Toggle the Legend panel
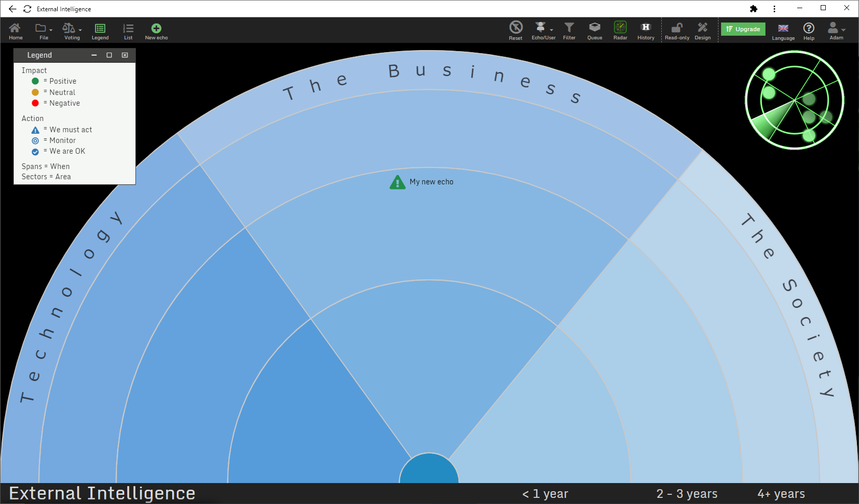 [100, 31]
